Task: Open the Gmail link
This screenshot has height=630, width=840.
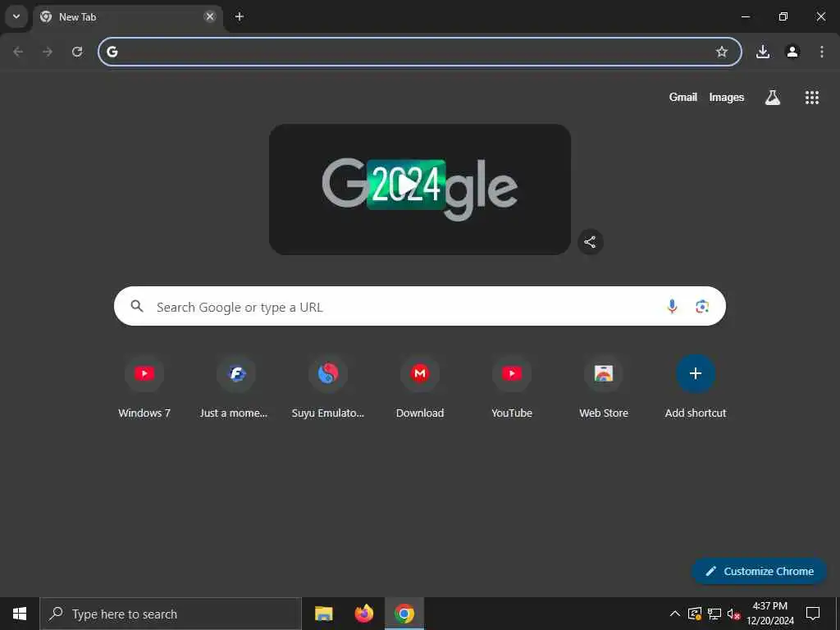Action: pos(683,97)
